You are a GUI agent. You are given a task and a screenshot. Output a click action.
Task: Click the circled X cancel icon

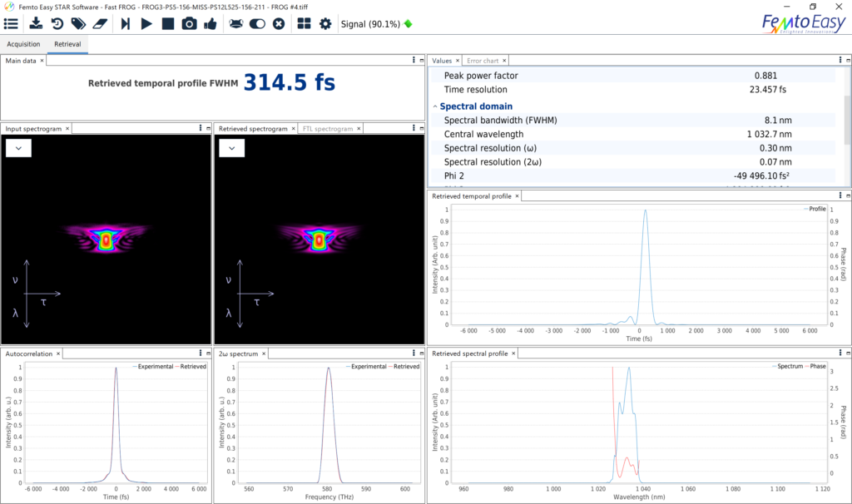(279, 24)
